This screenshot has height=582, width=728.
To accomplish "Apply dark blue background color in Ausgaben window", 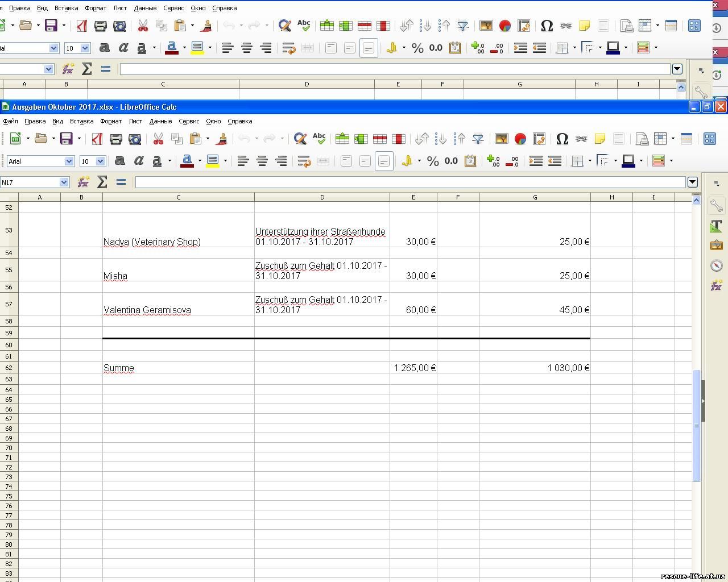I will coord(628,161).
